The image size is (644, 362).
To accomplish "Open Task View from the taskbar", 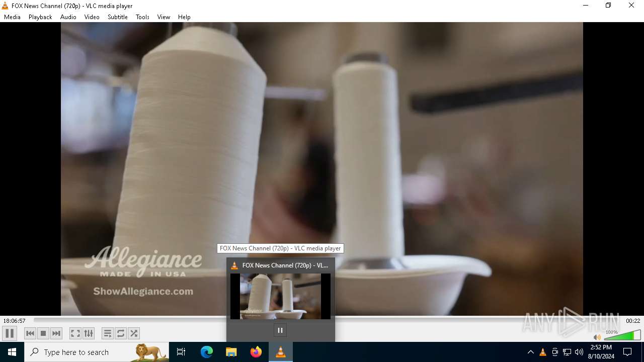I will pos(181,352).
